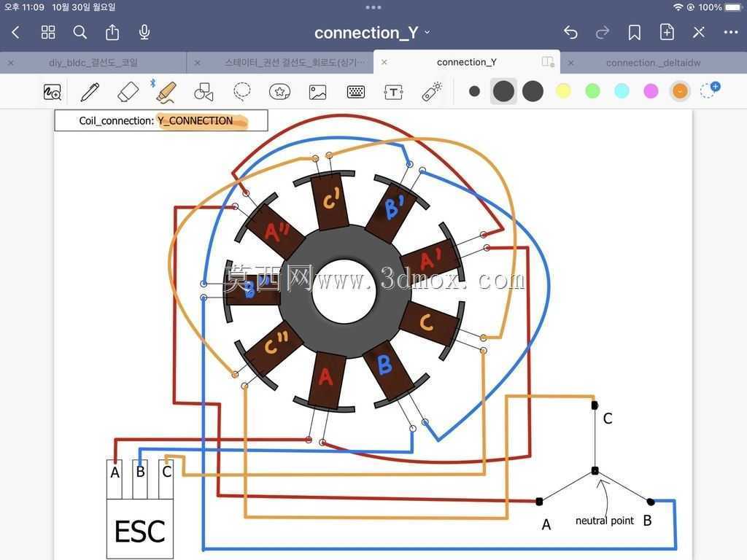Switch to diy_bldc first tab
The height and width of the screenshot is (560, 747).
[x=93, y=63]
